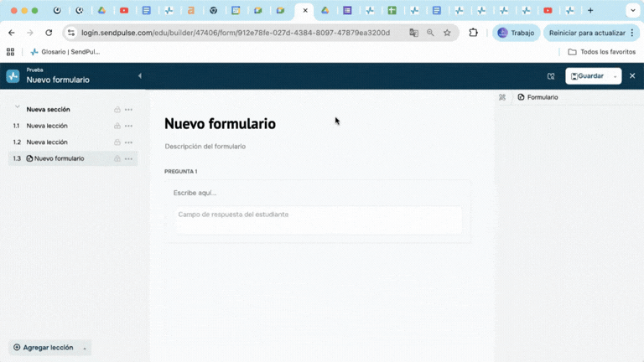Viewport: 644px width, 362px height.
Task: Click the Agregar lección button
Action: [44, 348]
